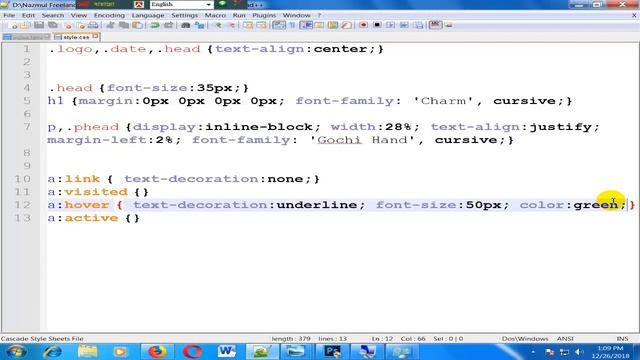
Task: Open Opera from the taskbar
Action: (x=192, y=351)
